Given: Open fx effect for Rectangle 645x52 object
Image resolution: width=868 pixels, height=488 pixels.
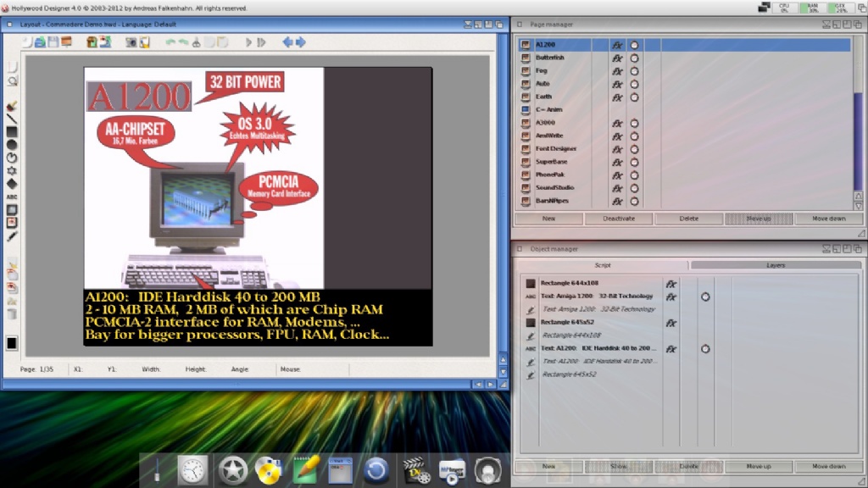Looking at the screenshot, I should click(x=671, y=323).
